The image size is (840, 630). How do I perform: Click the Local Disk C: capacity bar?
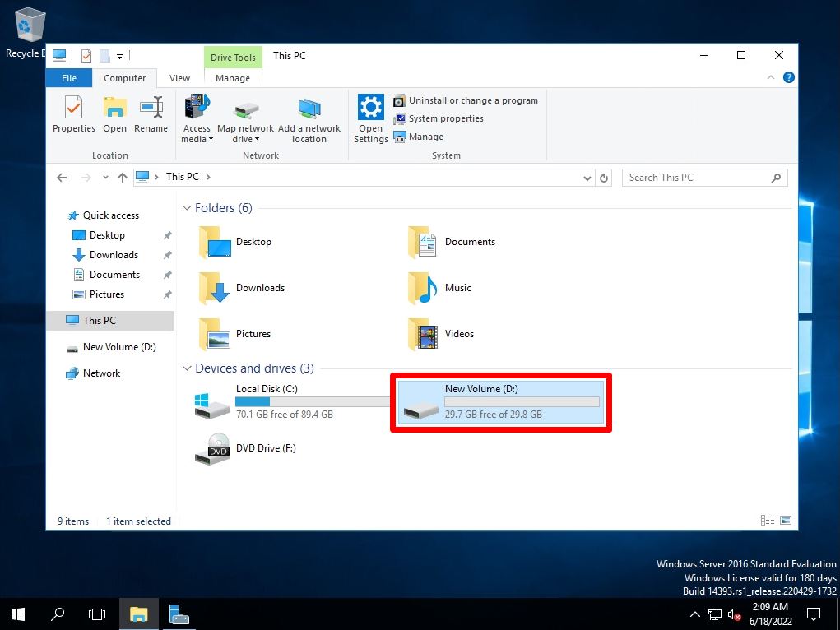pyautogui.click(x=313, y=401)
